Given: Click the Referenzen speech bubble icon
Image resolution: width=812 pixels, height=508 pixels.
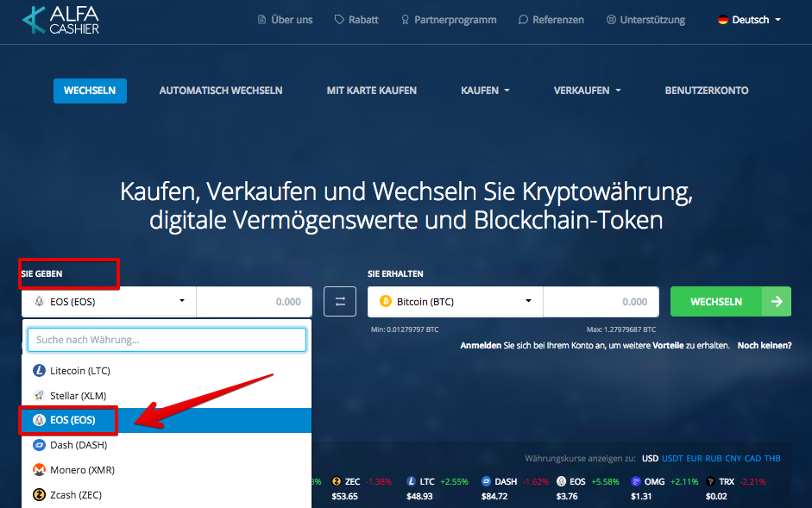Looking at the screenshot, I should pos(523,20).
